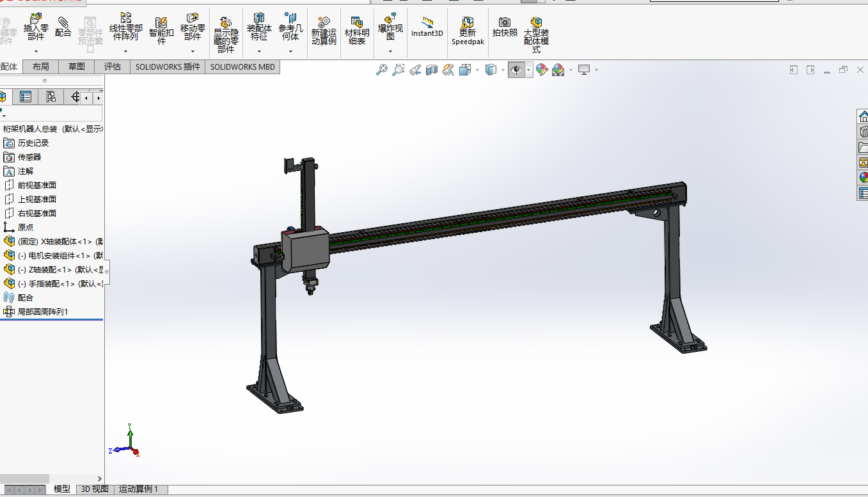868x497 pixels.
Task: Select 历史记录 (History) in the feature tree
Action: [x=33, y=143]
